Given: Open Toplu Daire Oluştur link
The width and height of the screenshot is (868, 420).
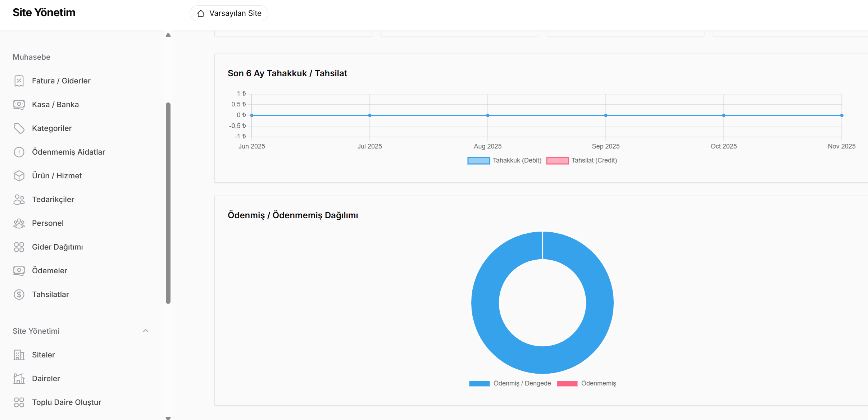Looking at the screenshot, I should pos(66,402).
